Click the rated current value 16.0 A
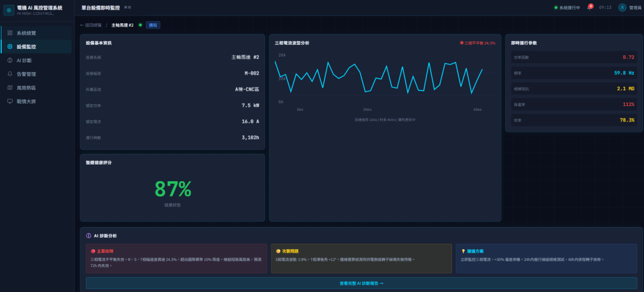Screen dimensions: 644x292 250,121
